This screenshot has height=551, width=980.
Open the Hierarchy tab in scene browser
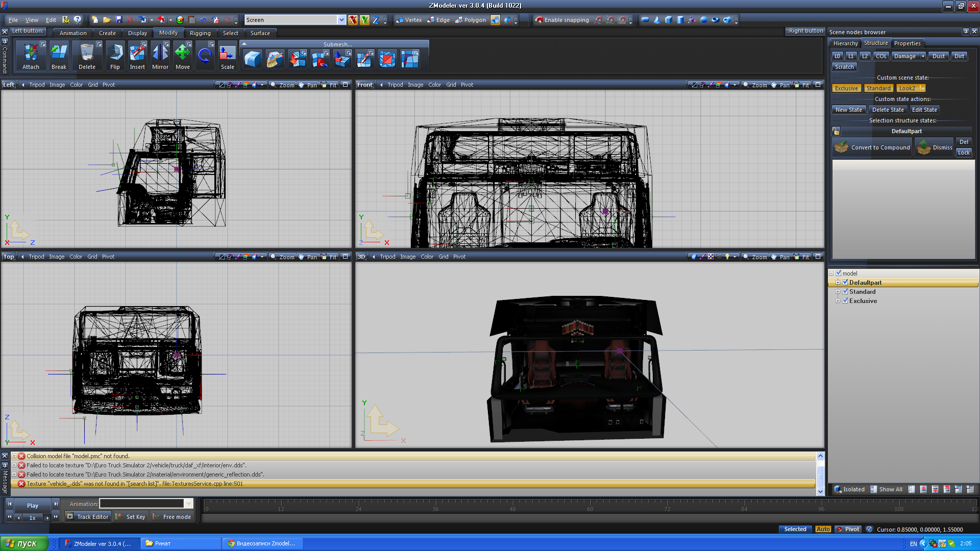tap(845, 43)
